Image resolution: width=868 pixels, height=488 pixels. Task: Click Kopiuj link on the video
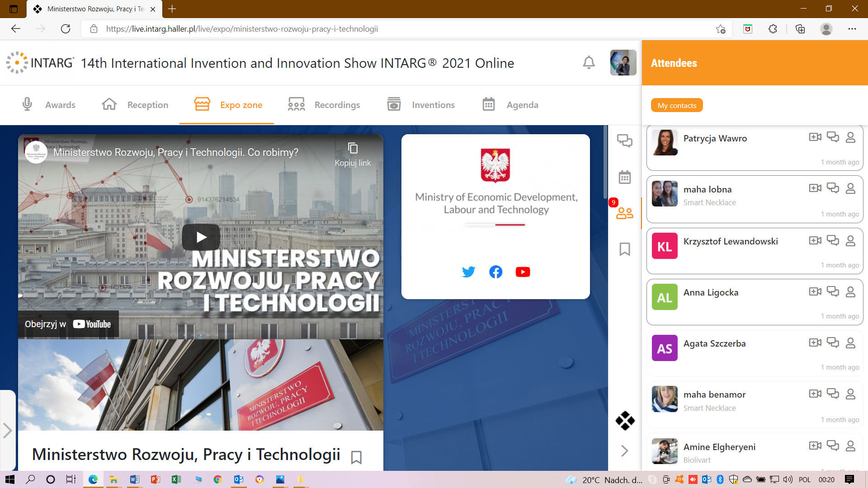pyautogui.click(x=353, y=155)
